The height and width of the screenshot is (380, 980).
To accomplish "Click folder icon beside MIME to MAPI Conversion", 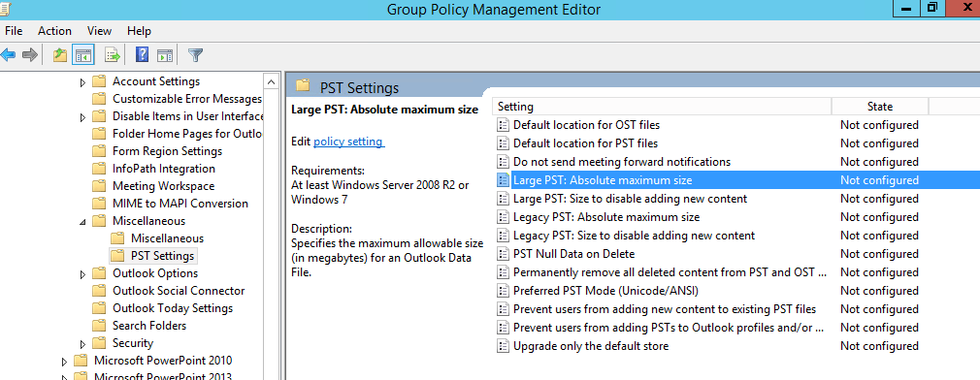I will click(x=99, y=204).
